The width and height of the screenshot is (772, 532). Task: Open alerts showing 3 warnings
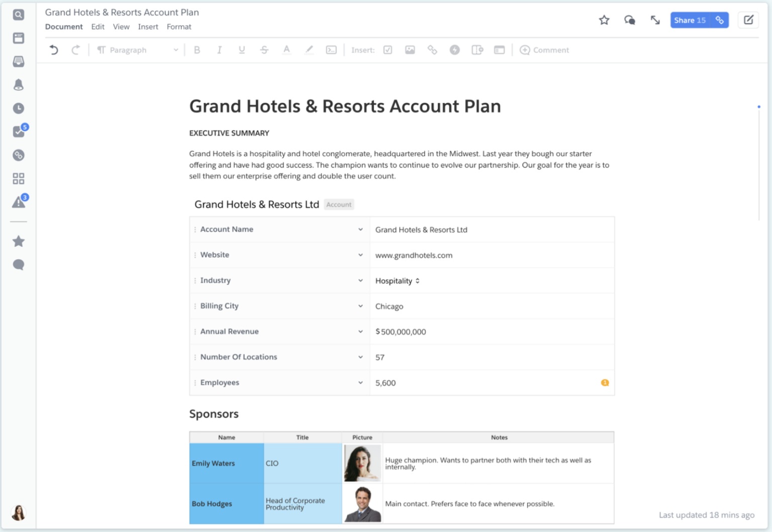tap(18, 201)
